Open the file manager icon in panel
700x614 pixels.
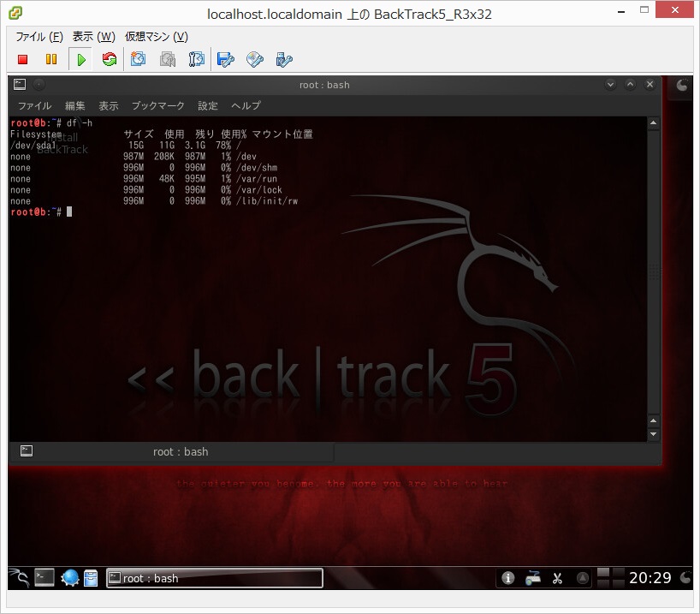pos(91,578)
